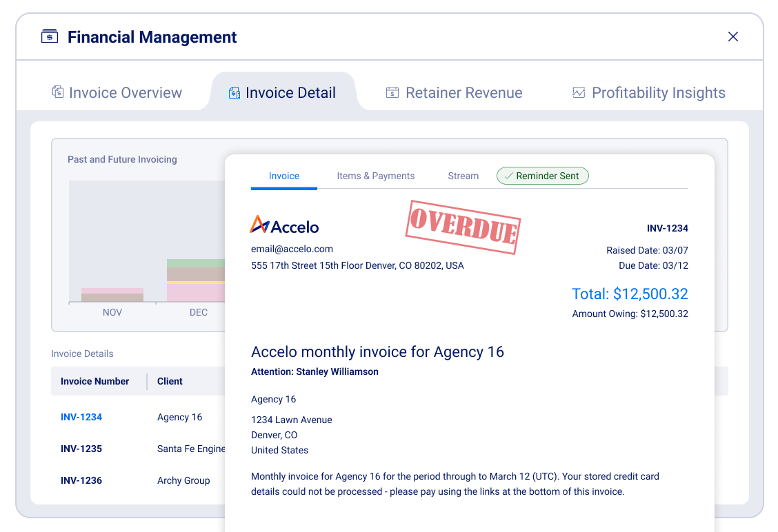The width and height of the screenshot is (778, 532).
Task: Sort by the Invoice Number column header
Action: 95,381
